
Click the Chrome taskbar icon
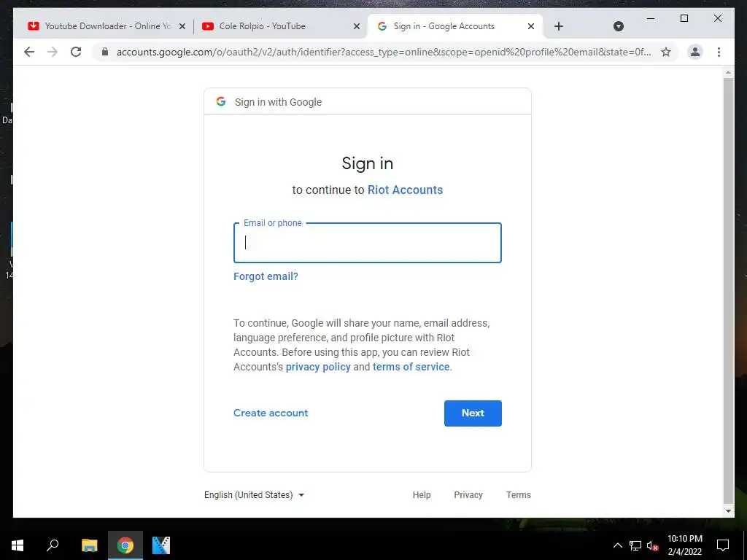[125, 545]
